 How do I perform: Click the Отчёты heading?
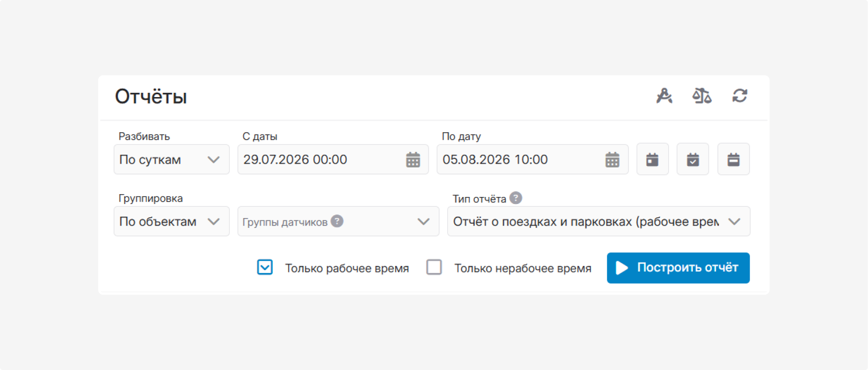pos(151,97)
